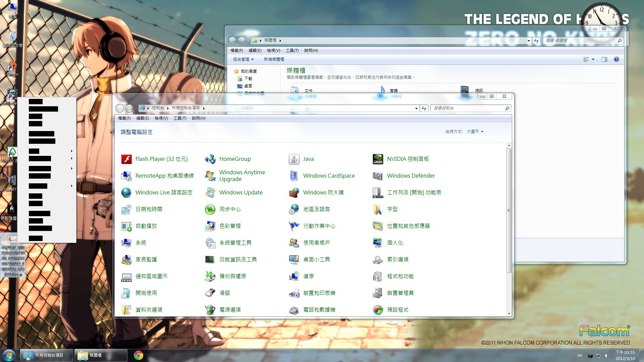Open HomeGroup control panel item
The height and width of the screenshot is (362, 644).
point(210,159)
